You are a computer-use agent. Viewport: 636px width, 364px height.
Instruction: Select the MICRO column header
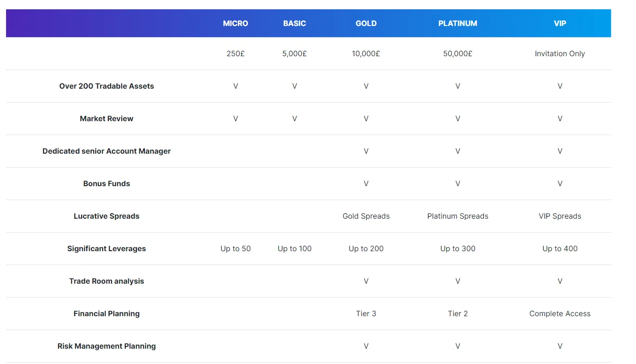235,23
